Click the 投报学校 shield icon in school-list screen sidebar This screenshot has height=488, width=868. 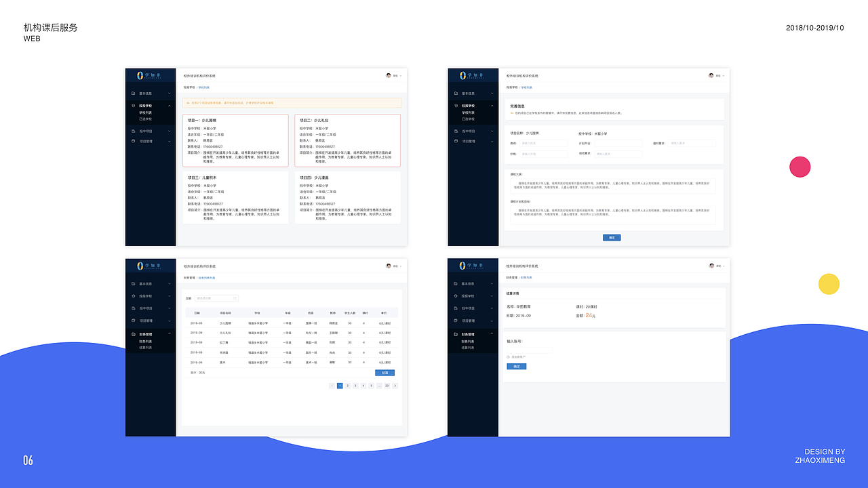tap(133, 106)
